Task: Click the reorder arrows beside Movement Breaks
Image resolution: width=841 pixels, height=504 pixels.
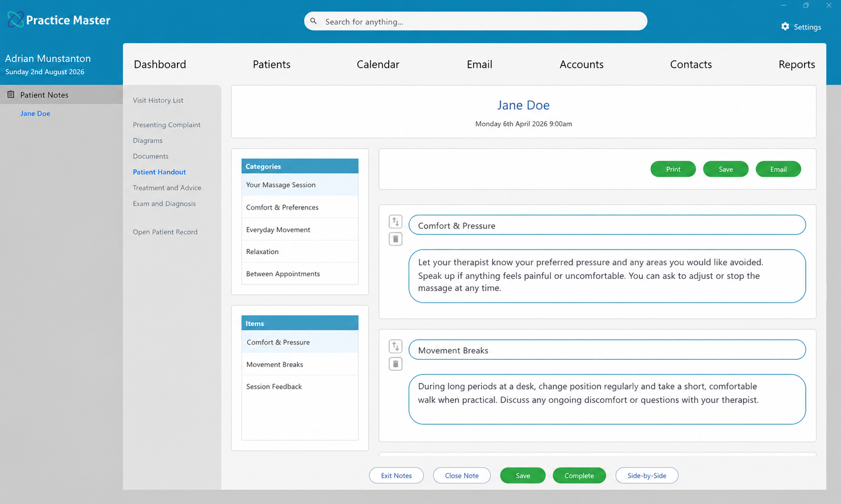Action: click(396, 346)
